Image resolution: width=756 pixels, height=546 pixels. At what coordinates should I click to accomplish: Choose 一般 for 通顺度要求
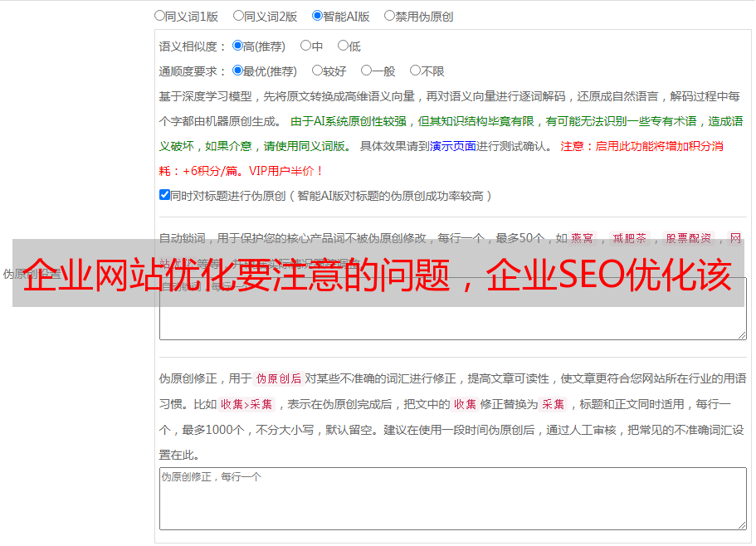[366, 71]
